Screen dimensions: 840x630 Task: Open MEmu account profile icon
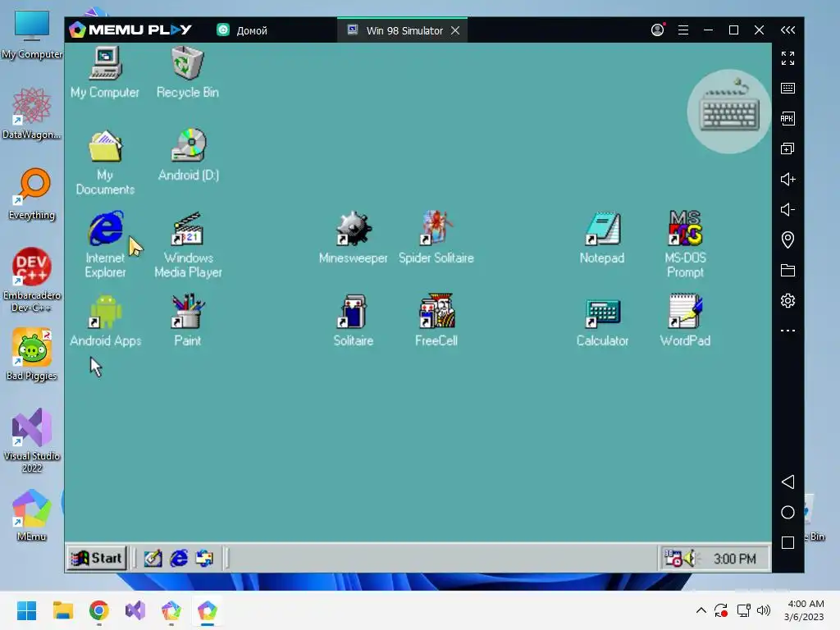point(657,30)
